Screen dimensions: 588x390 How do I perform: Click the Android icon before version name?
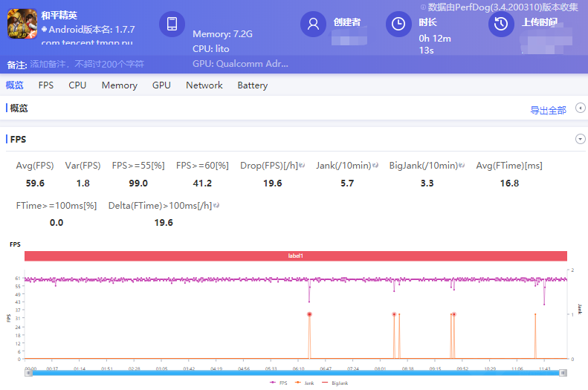(45, 29)
